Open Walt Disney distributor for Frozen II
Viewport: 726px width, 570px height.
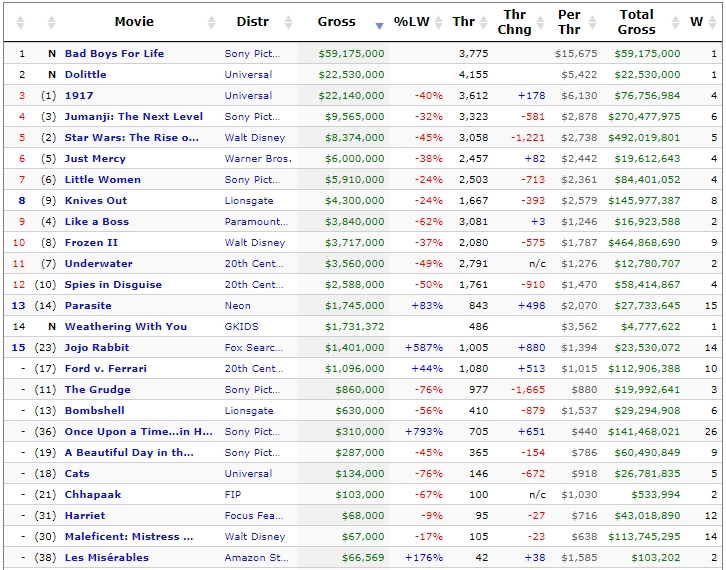(255, 243)
